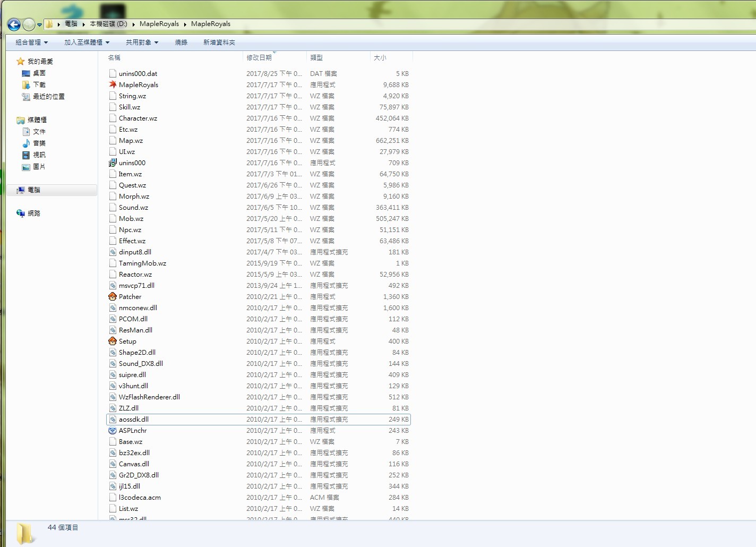756x547 pixels.
Task: Click the Burn (燒錄) toolbar button
Action: [x=181, y=42]
